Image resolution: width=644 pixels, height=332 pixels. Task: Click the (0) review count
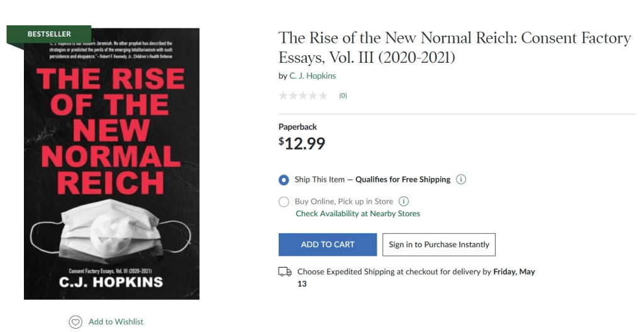click(343, 96)
